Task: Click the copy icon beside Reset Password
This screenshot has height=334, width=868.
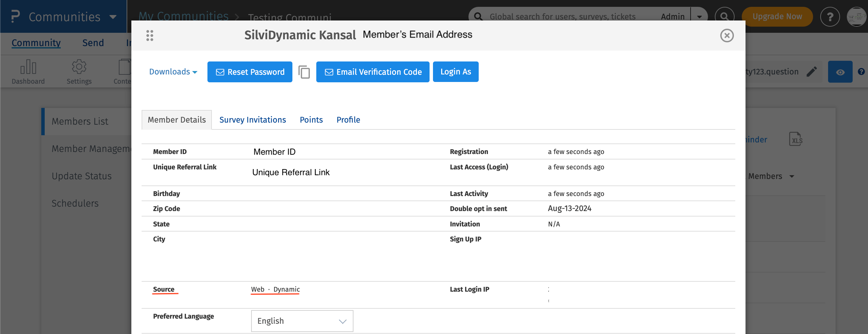Action: 304,72
